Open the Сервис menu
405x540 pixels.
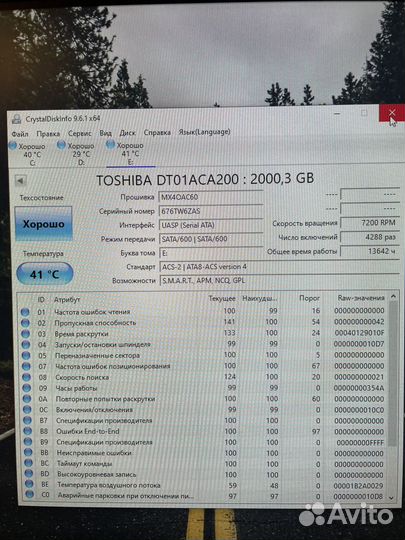[80, 133]
